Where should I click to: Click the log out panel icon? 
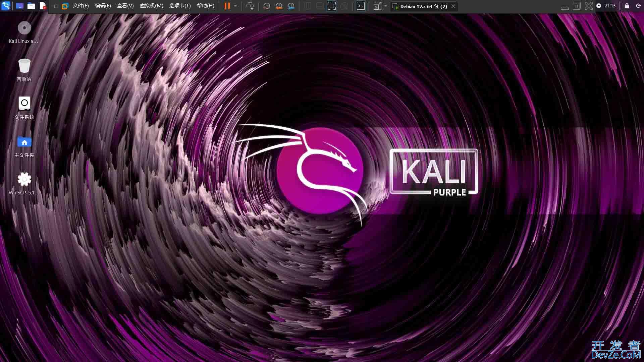638,6
